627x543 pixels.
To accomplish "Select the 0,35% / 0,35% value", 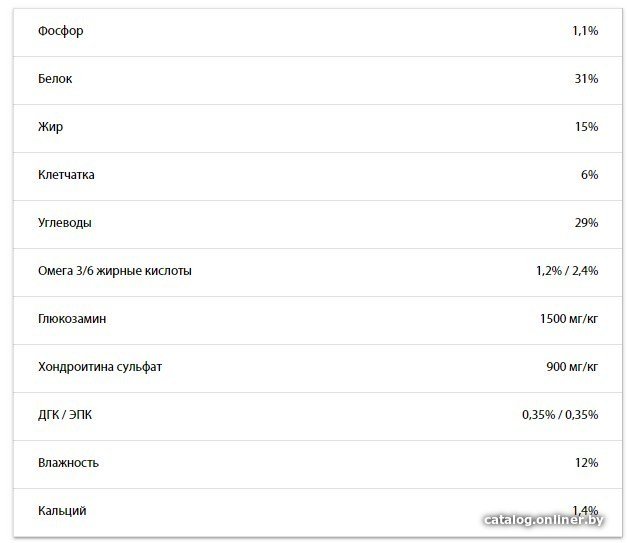I will pyautogui.click(x=560, y=415).
